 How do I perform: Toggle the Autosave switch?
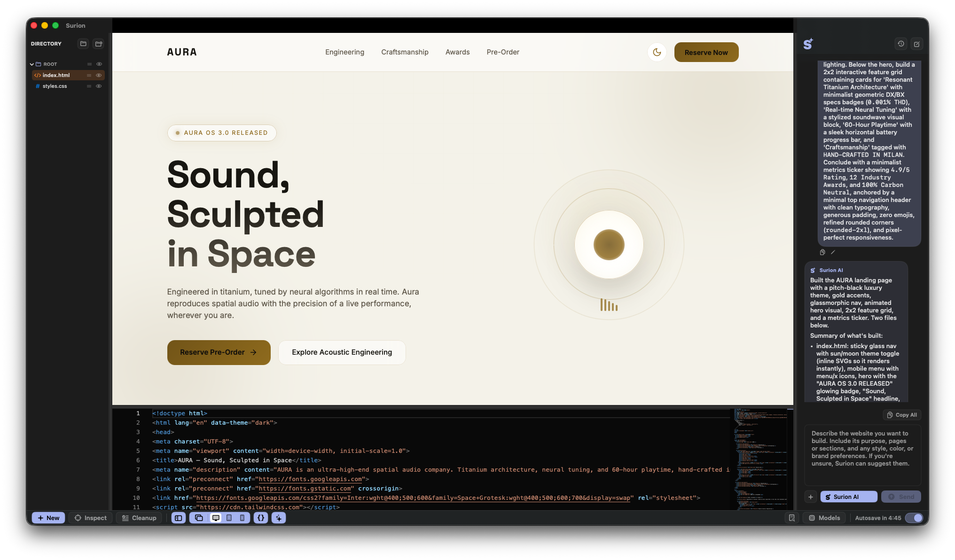pyautogui.click(x=915, y=518)
